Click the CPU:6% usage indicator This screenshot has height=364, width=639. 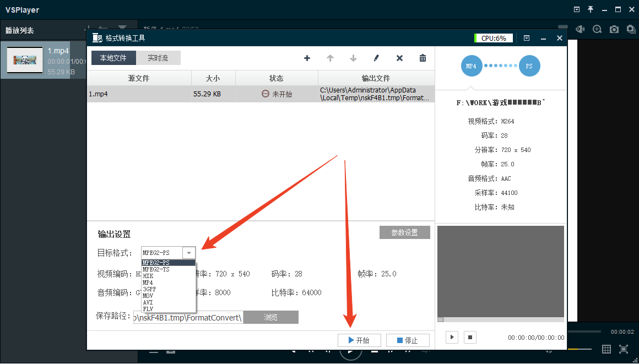494,39
